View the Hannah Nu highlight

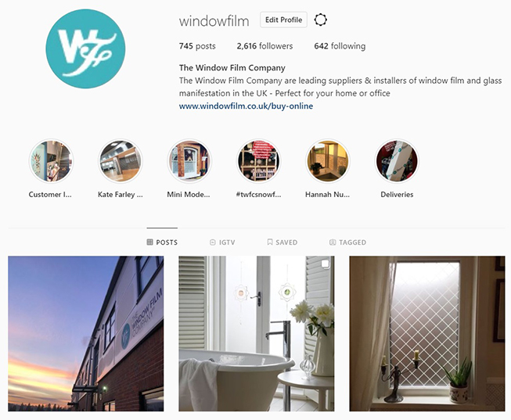pyautogui.click(x=328, y=161)
